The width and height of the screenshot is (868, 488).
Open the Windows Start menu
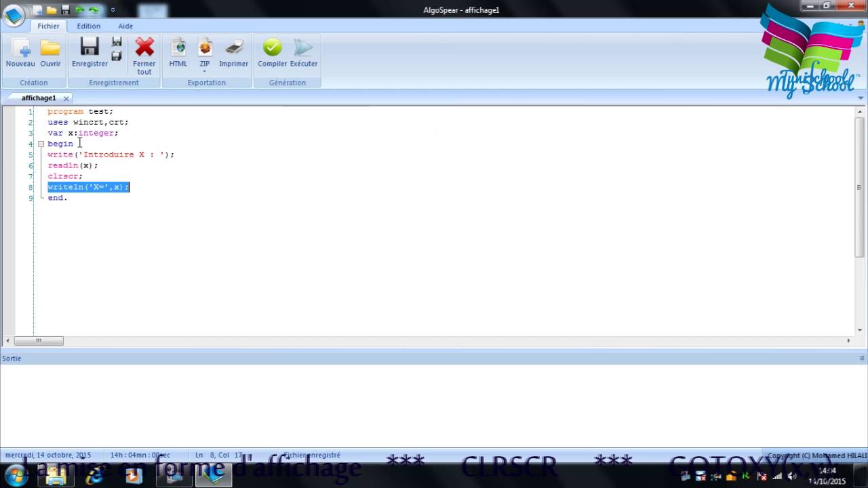click(15, 474)
